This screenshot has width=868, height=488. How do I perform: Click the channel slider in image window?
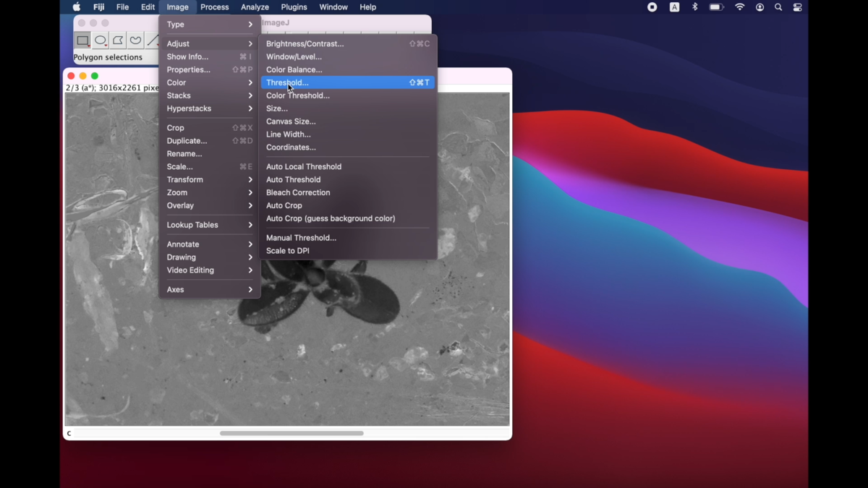coord(292,433)
